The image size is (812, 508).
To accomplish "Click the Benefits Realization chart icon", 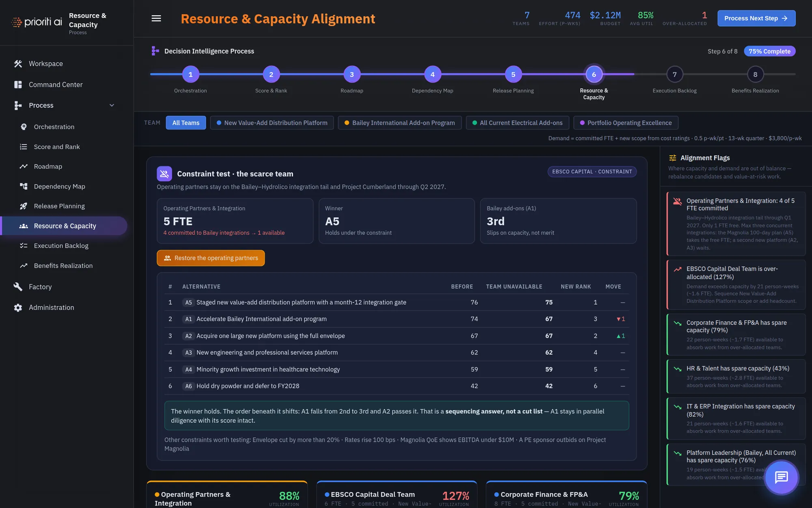I will [24, 266].
